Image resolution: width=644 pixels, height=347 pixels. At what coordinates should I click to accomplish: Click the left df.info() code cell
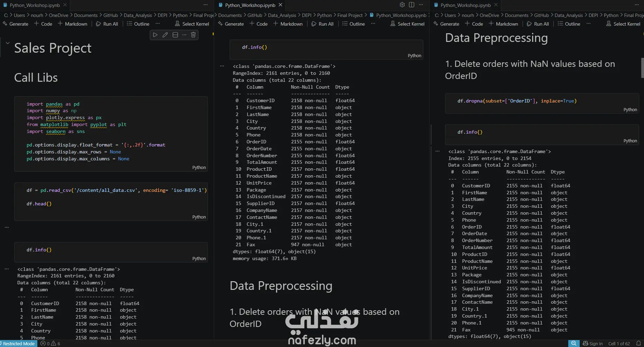tap(111, 252)
